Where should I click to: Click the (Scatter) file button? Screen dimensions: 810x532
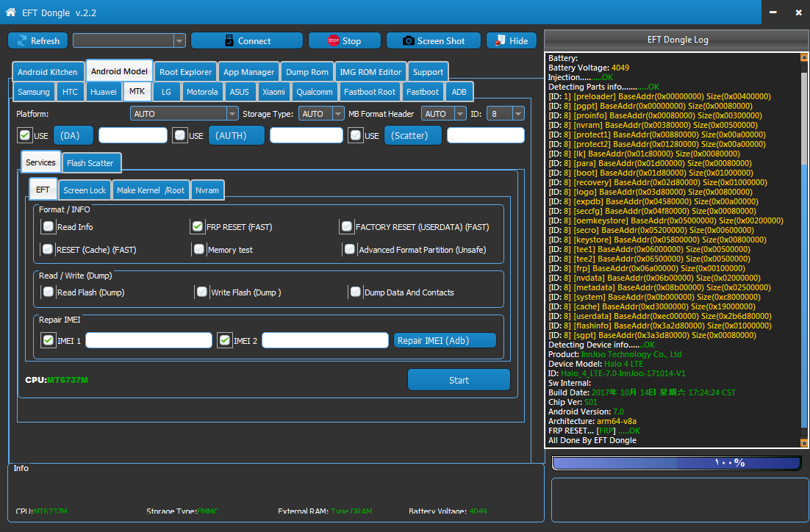[413, 135]
